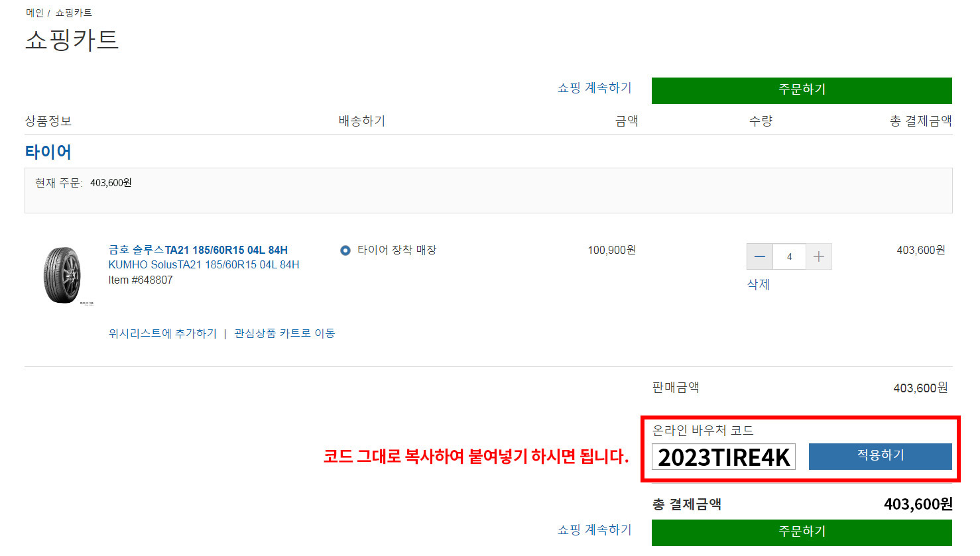Screen dimensions: 980x556
Task: Focus the 온라인 바우처 코드 input field
Action: point(723,457)
